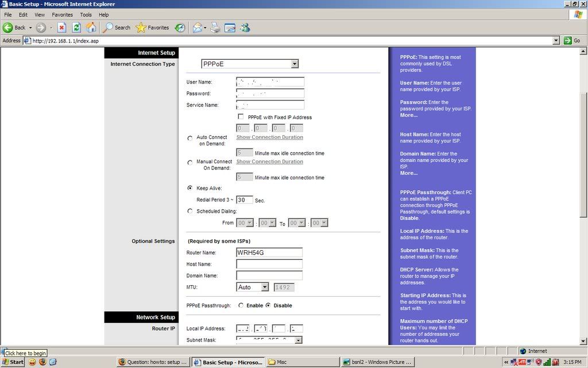Expand hidden tray icons chevron
This screenshot has height=368, width=588.
point(506,362)
